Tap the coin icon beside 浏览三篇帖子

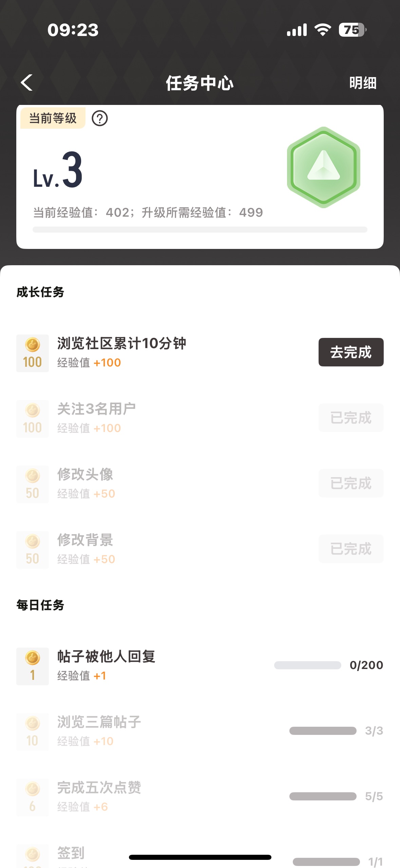(33, 732)
